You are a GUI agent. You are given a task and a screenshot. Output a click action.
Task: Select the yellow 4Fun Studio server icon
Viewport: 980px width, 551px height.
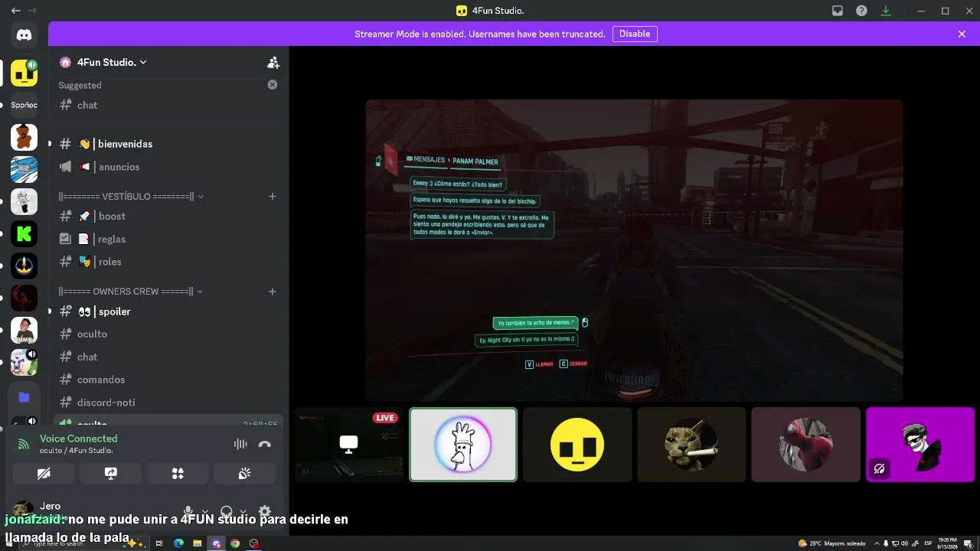[x=24, y=73]
